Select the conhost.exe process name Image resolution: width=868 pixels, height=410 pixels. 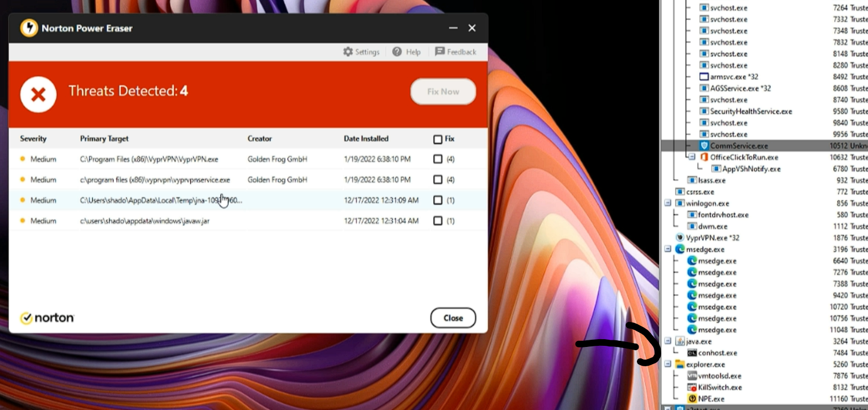click(x=718, y=353)
